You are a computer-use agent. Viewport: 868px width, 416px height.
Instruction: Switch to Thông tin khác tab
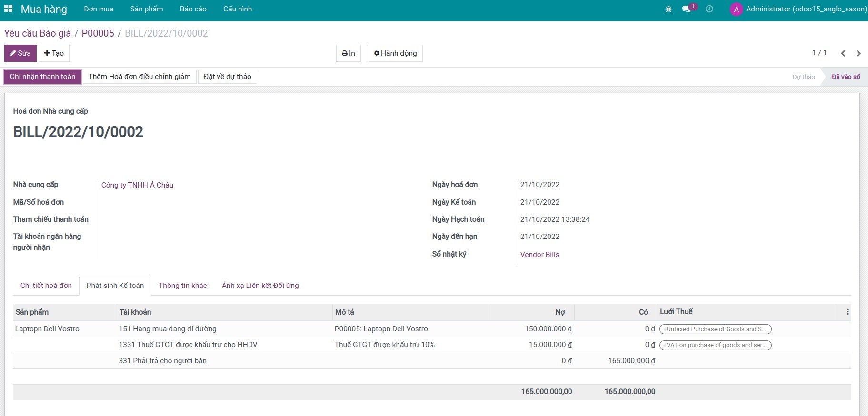(183, 286)
